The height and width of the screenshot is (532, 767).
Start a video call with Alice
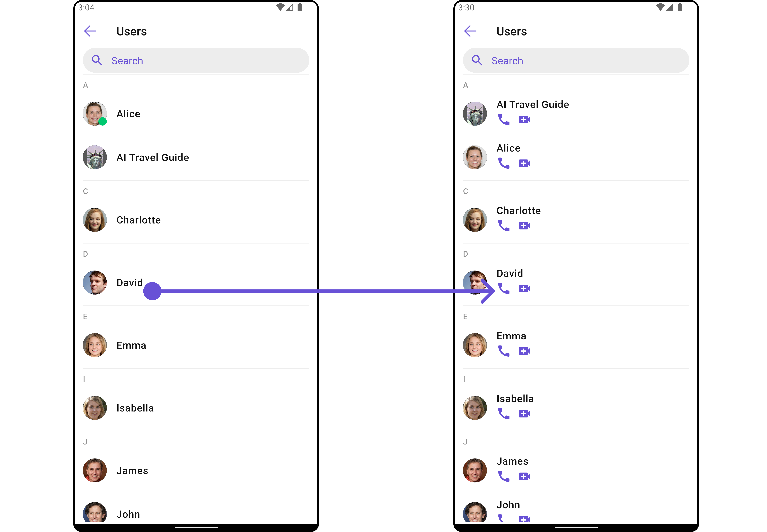(x=525, y=163)
